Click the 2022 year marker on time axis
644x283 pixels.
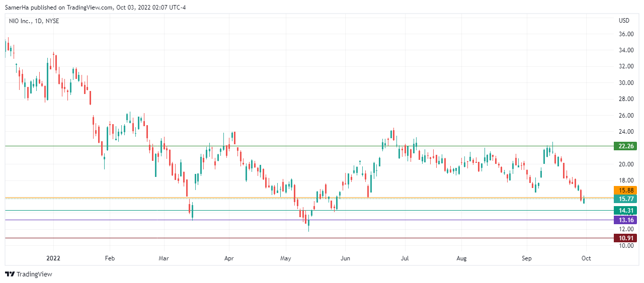[x=53, y=258]
